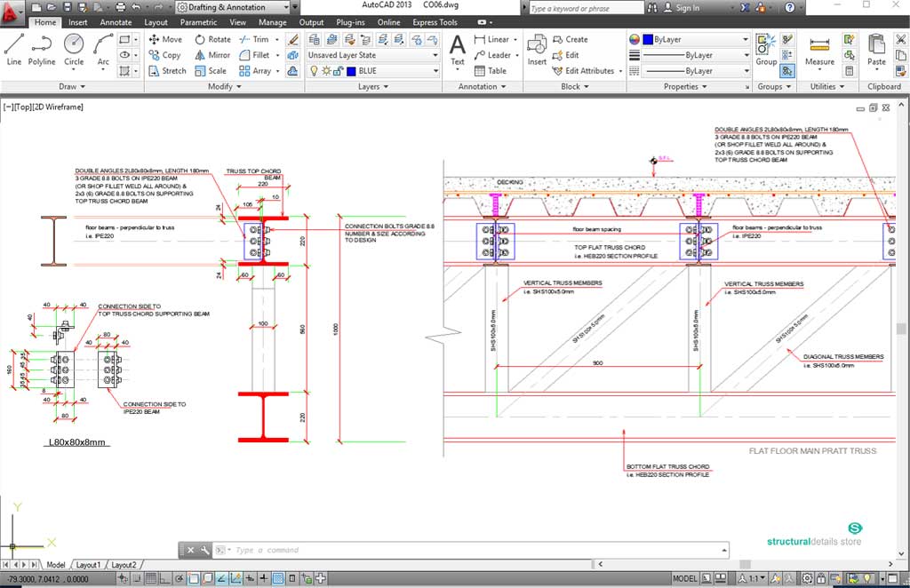Expand the Annotation panel
The width and height of the screenshot is (910, 588).
pos(483,86)
